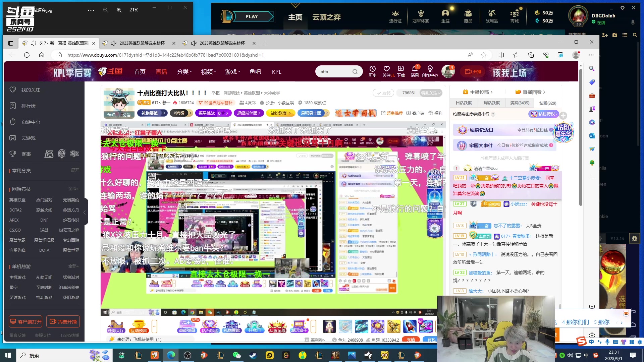This screenshot has height=362, width=644.
Task: Switch to 周活跃度 tab
Action: (x=492, y=103)
